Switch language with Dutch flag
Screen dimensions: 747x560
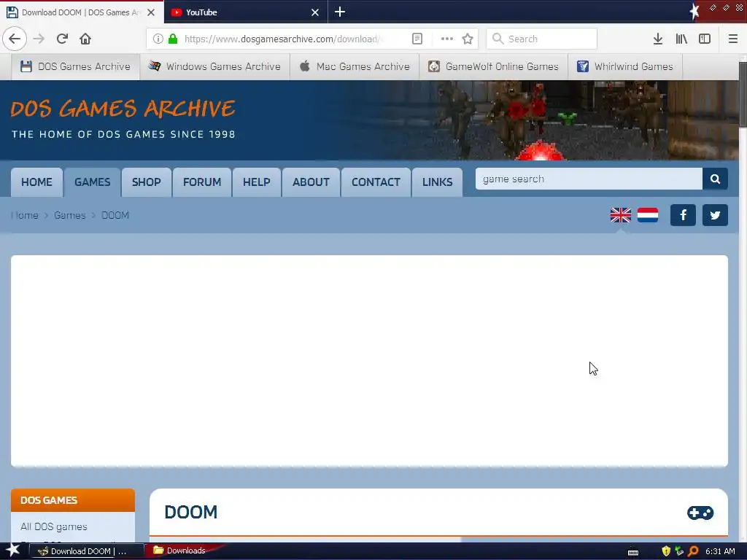(x=648, y=215)
